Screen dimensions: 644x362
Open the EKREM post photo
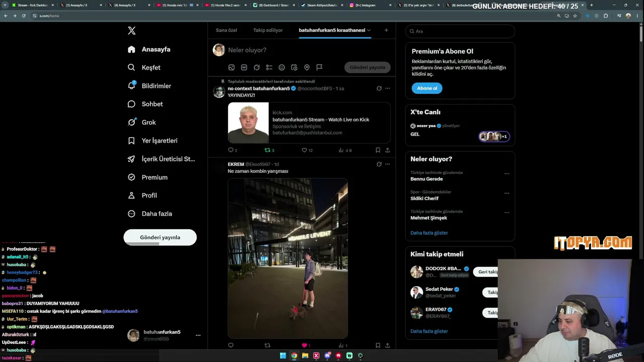(x=288, y=258)
